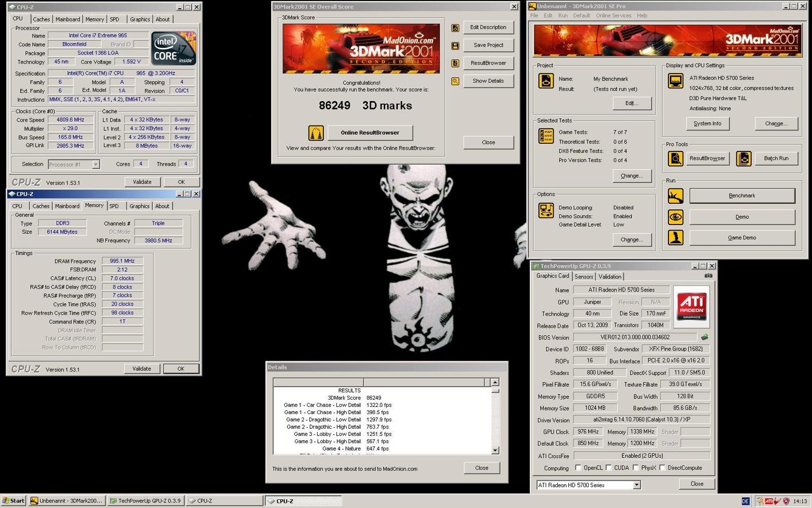Image resolution: width=812 pixels, height=508 pixels.
Task: Open the Run menu in 3DMark2001
Action: point(563,16)
